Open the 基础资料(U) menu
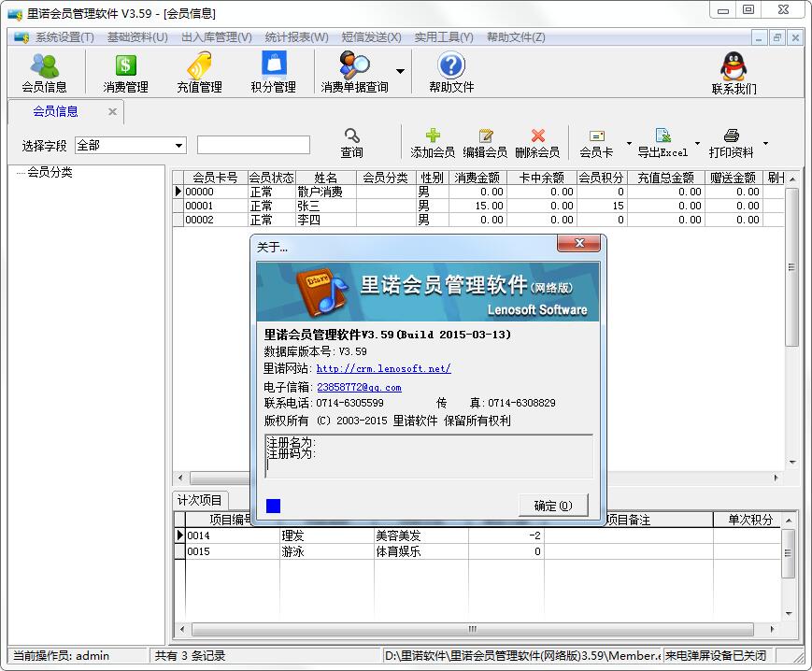This screenshot has width=812, height=671. pyautogui.click(x=137, y=37)
